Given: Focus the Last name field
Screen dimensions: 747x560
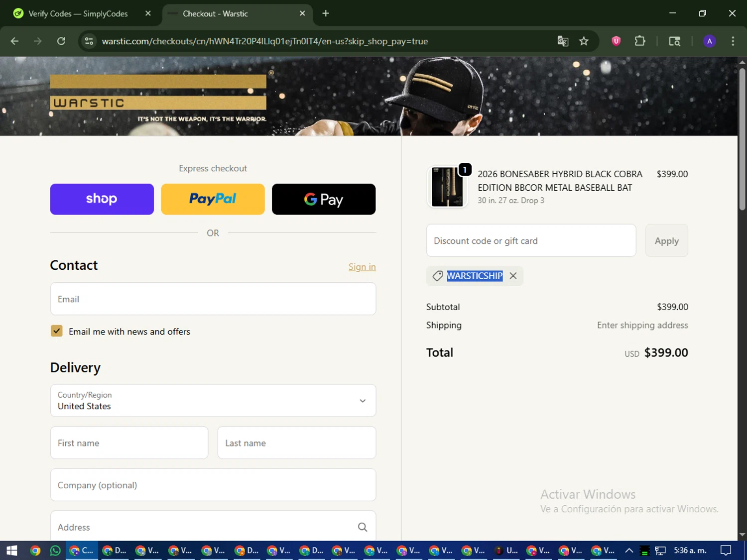Looking at the screenshot, I should click(x=297, y=443).
